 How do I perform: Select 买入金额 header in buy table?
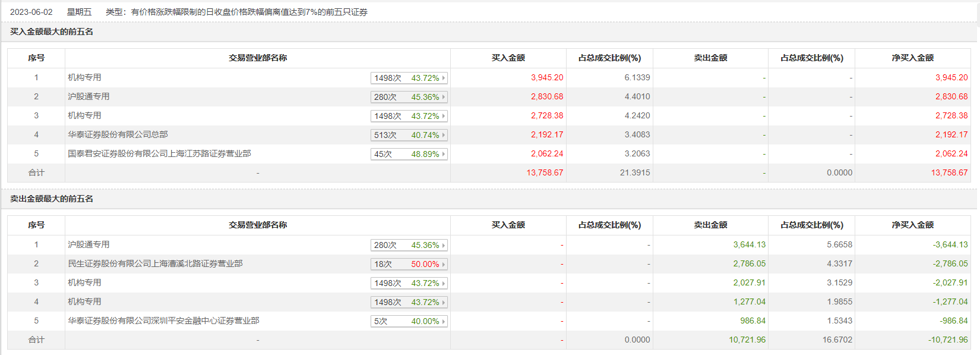tap(508, 58)
